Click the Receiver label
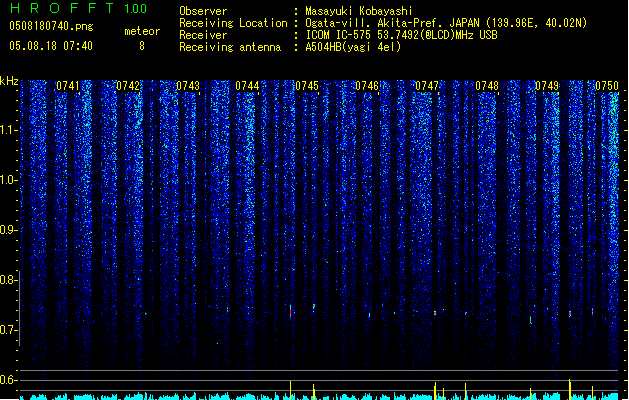This screenshot has width=629, height=400. click(203, 35)
